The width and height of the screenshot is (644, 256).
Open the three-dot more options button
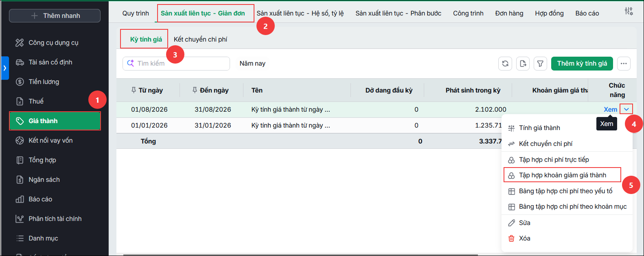click(x=624, y=64)
